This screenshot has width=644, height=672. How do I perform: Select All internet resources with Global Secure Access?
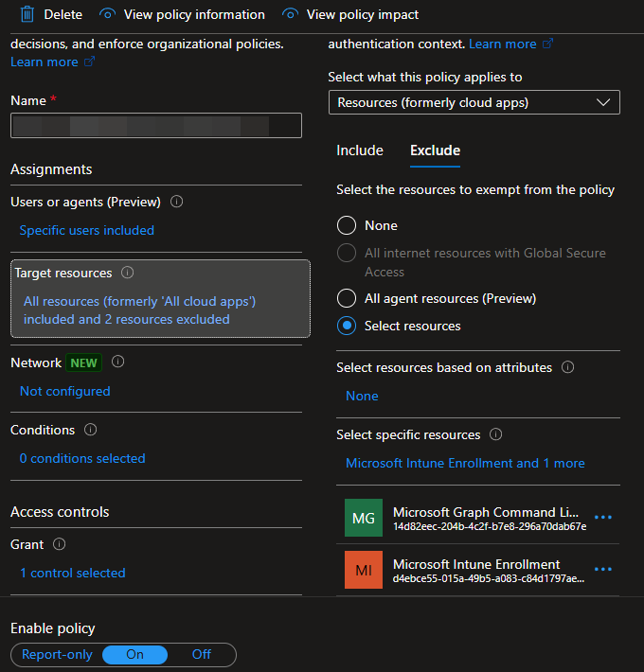[x=347, y=253]
